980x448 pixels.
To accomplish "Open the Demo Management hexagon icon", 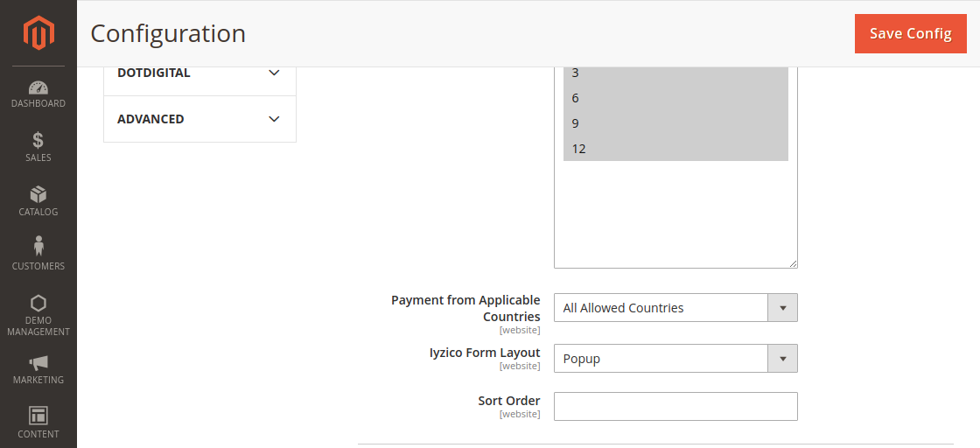I will coord(38,304).
